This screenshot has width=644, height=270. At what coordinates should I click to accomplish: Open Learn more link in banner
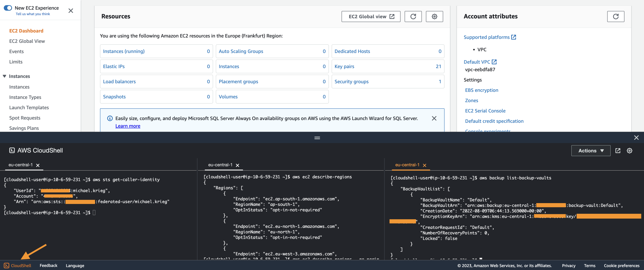(x=128, y=126)
